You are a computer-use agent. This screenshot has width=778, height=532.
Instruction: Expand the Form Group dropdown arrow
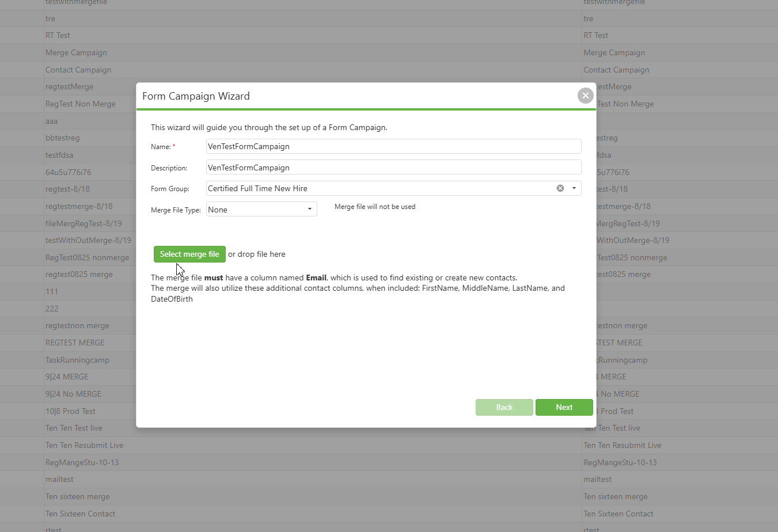click(574, 188)
